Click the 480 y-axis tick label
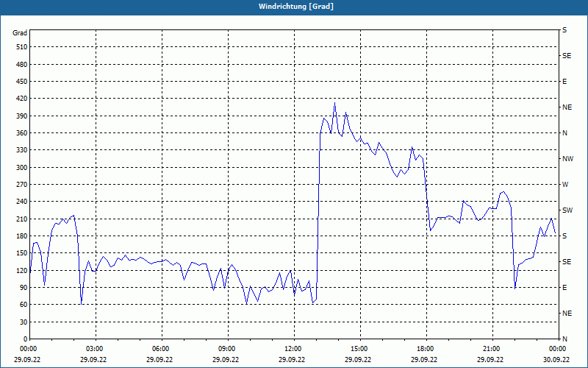 pos(22,64)
